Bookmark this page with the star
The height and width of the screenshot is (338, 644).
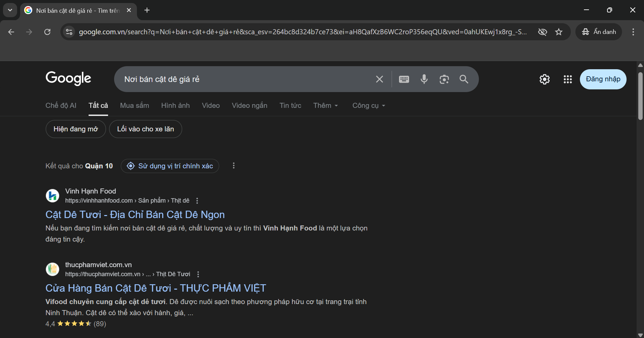click(559, 32)
